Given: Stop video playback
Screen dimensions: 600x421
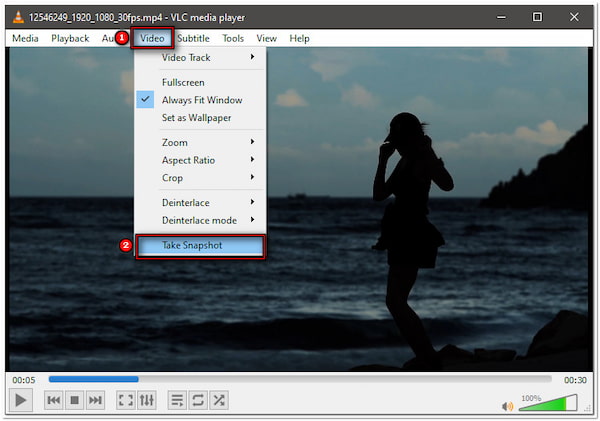Looking at the screenshot, I should click(74, 400).
